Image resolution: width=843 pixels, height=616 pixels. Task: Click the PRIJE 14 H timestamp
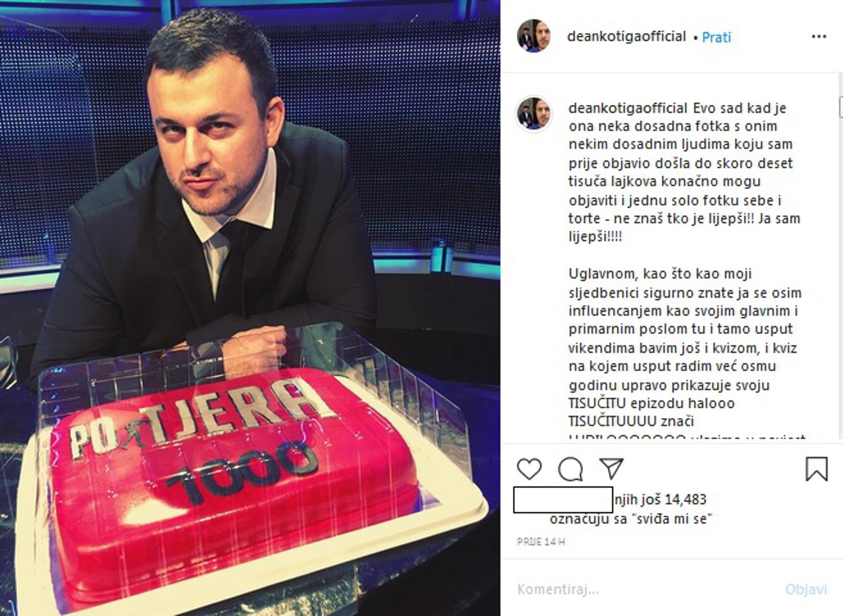point(541,542)
